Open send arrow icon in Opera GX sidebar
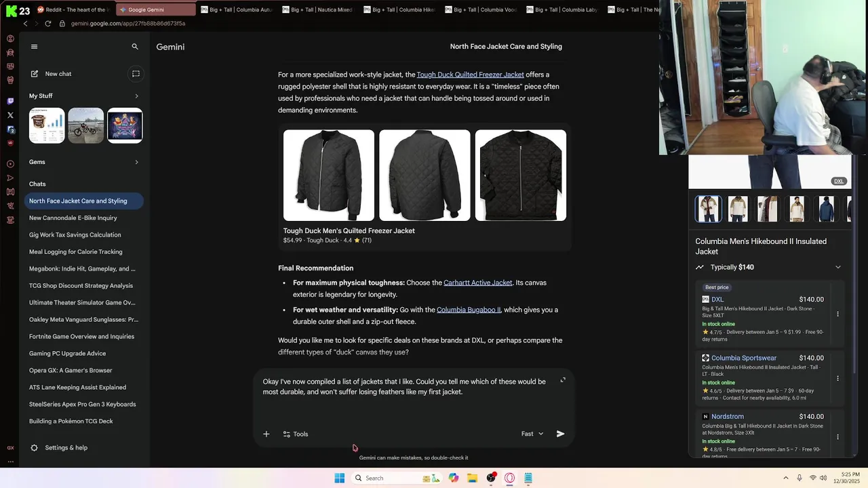868x488 pixels. pyautogui.click(x=10, y=178)
